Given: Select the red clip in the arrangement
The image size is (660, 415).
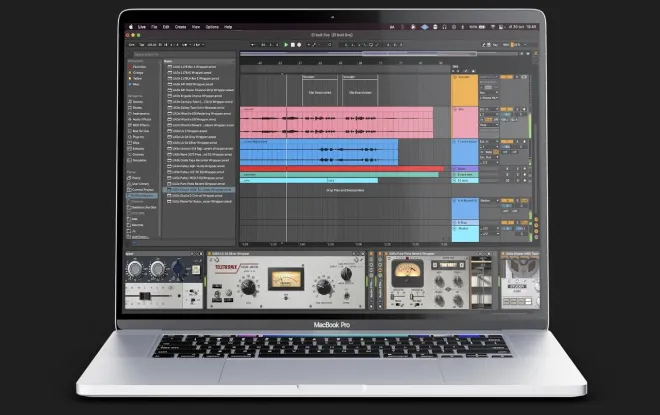Looking at the screenshot, I should [x=342, y=169].
